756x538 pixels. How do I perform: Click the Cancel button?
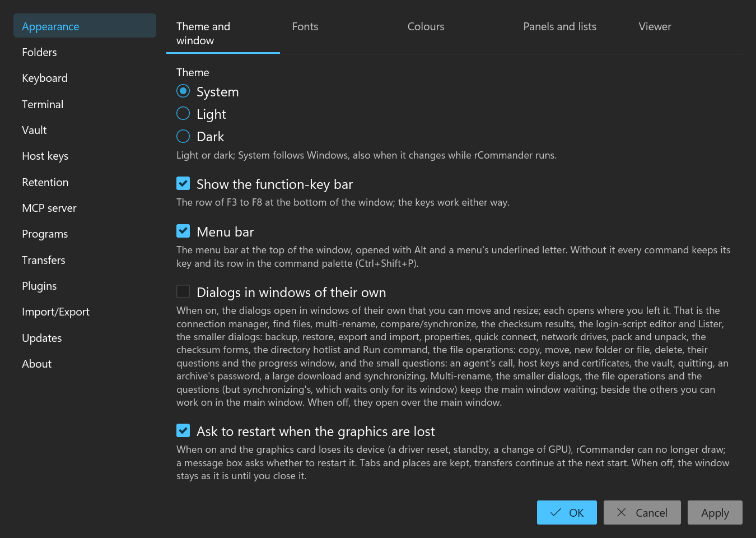pyautogui.click(x=642, y=513)
